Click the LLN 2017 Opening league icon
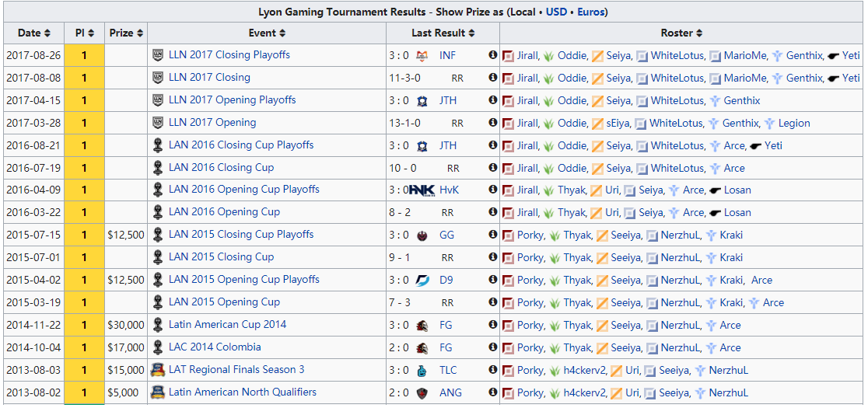The width and height of the screenshot is (868, 408). [158, 123]
